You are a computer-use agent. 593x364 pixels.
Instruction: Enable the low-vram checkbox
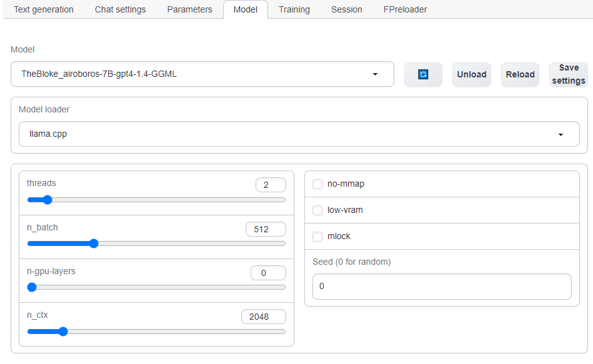pos(317,210)
